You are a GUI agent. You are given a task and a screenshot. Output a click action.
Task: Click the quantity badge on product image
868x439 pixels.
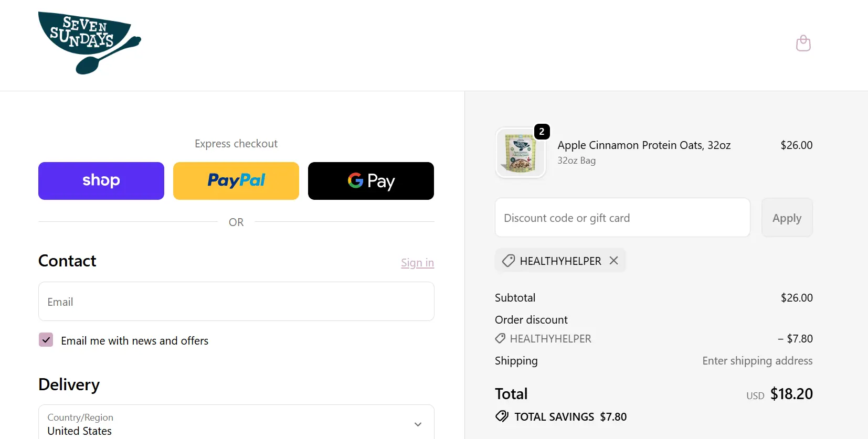[x=542, y=132]
